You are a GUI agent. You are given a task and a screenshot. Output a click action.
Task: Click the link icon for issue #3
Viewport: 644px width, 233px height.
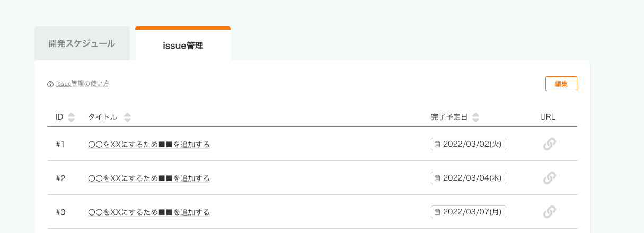click(x=550, y=212)
